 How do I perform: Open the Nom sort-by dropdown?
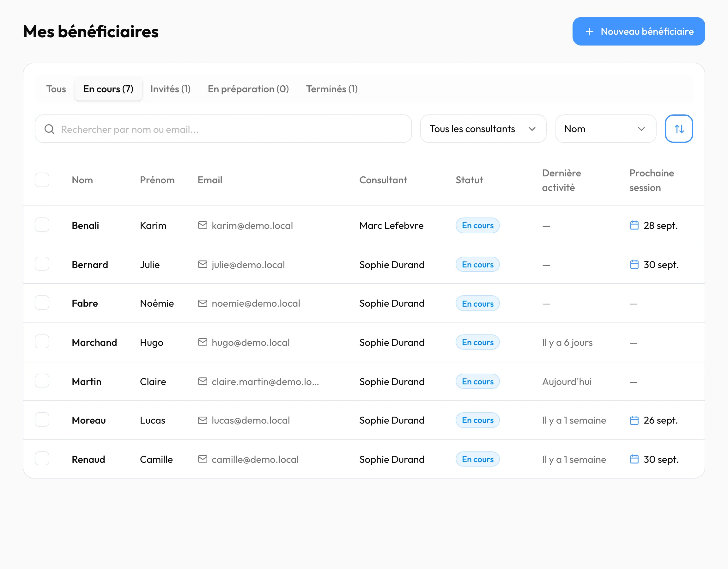point(606,129)
